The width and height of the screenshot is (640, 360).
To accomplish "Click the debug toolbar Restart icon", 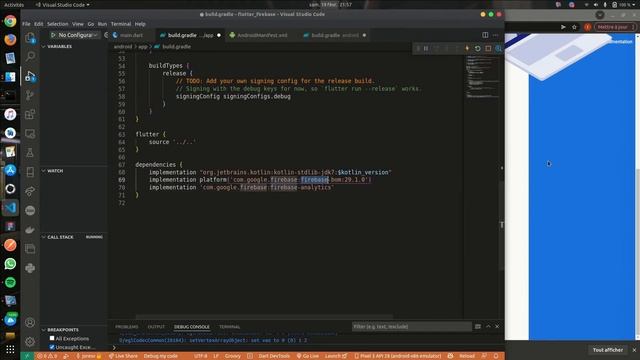I will [x=478, y=48].
